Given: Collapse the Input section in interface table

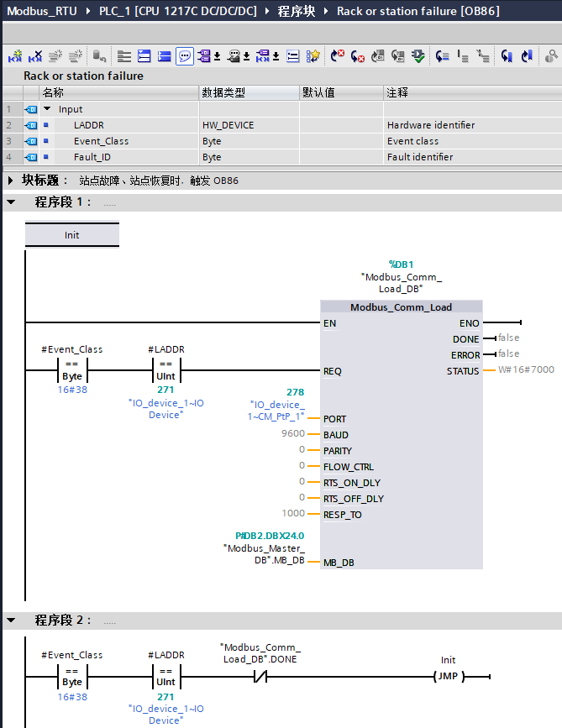Looking at the screenshot, I should tap(47, 108).
